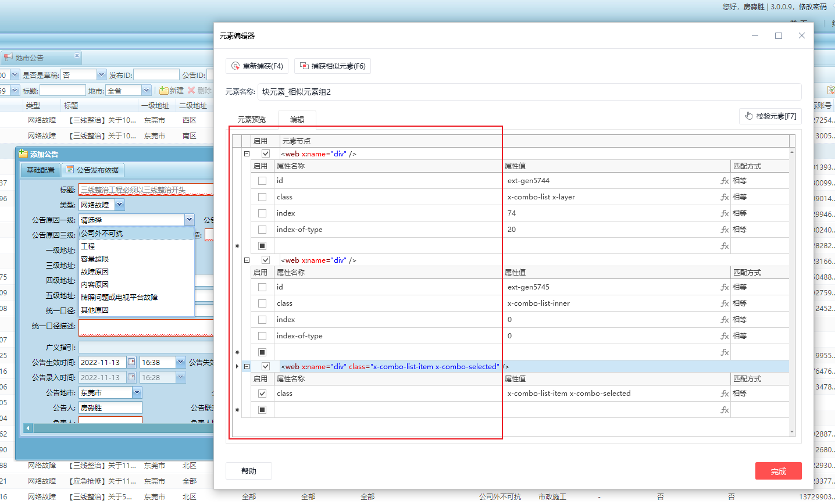Image resolution: width=835 pixels, height=504 pixels.
Task: Click the fx icon in the id row of ext-gen5744
Action: 725,181
